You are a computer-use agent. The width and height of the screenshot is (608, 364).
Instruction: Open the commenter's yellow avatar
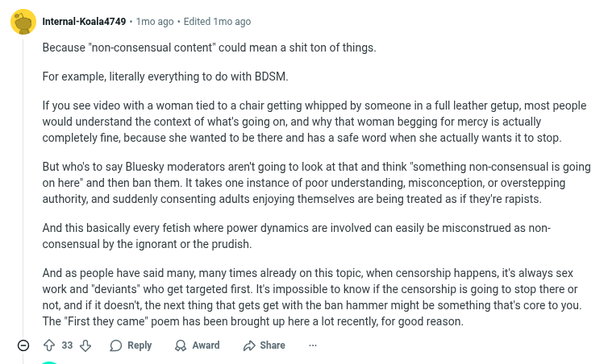[x=23, y=22]
